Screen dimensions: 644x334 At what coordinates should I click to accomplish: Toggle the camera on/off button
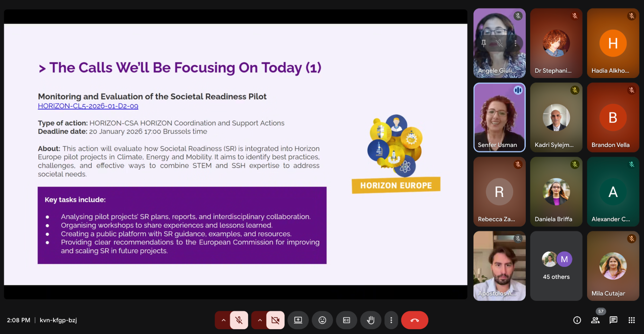coord(275,320)
